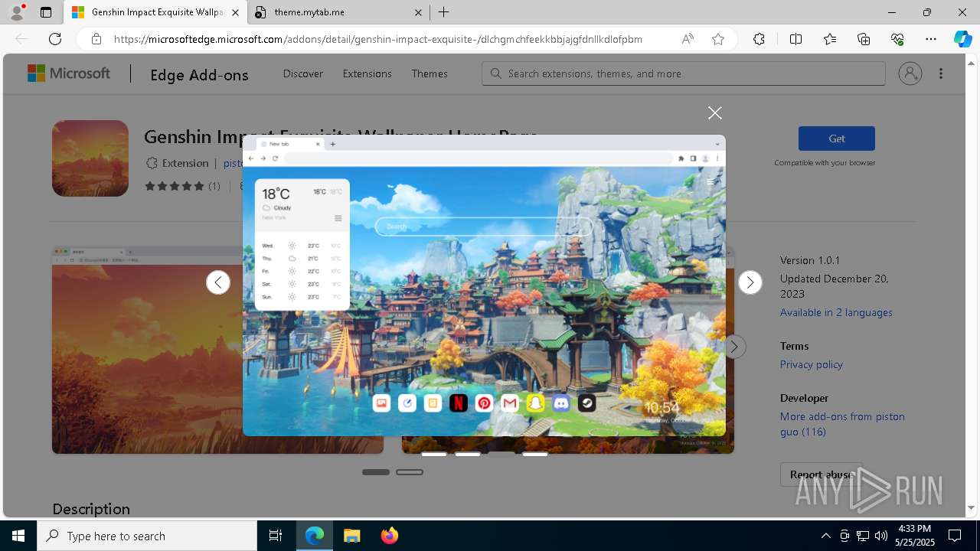The height and width of the screenshot is (551, 980).
Task: Launch Firefox from the taskbar
Action: 390,536
